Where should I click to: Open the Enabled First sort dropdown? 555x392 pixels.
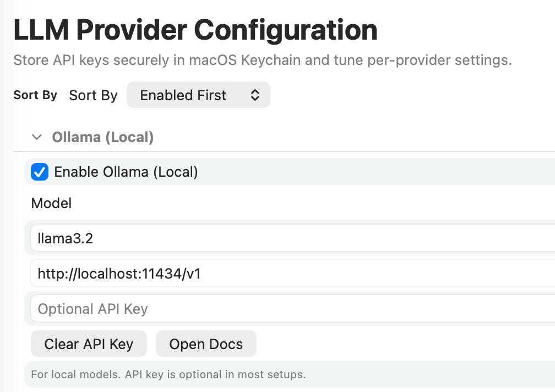click(x=198, y=95)
